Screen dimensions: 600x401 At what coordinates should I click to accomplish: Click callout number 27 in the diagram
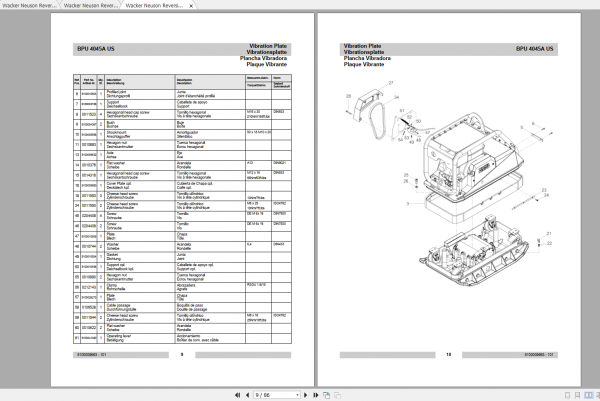(x=391, y=83)
